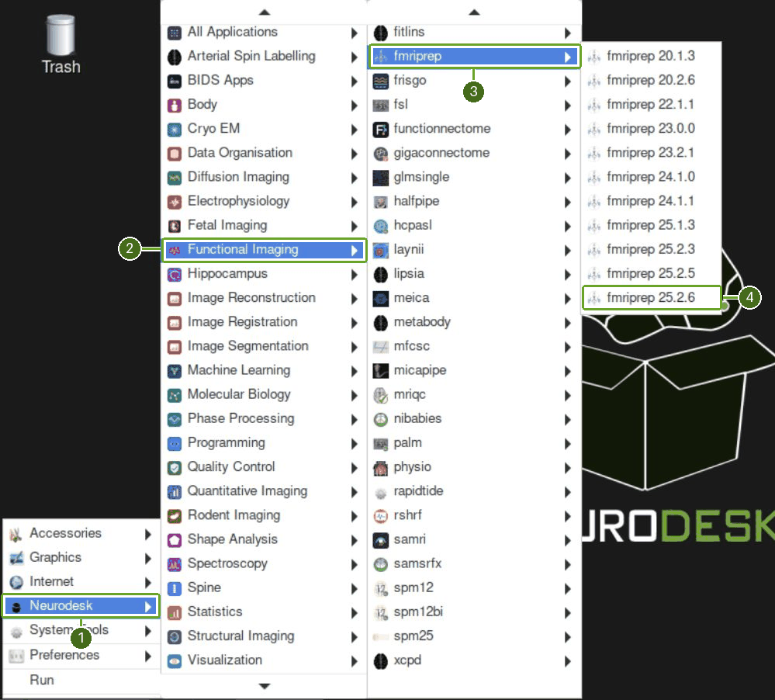Open the rapidtide application entry
The width and height of the screenshot is (775, 700).
click(x=474, y=491)
